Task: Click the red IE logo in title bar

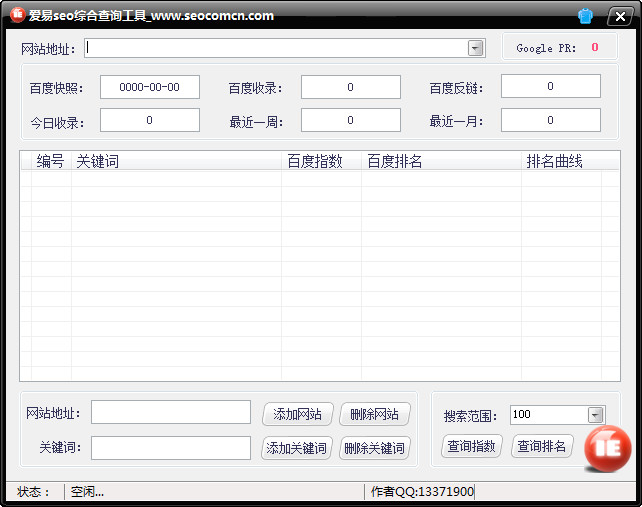Action: [x=18, y=15]
